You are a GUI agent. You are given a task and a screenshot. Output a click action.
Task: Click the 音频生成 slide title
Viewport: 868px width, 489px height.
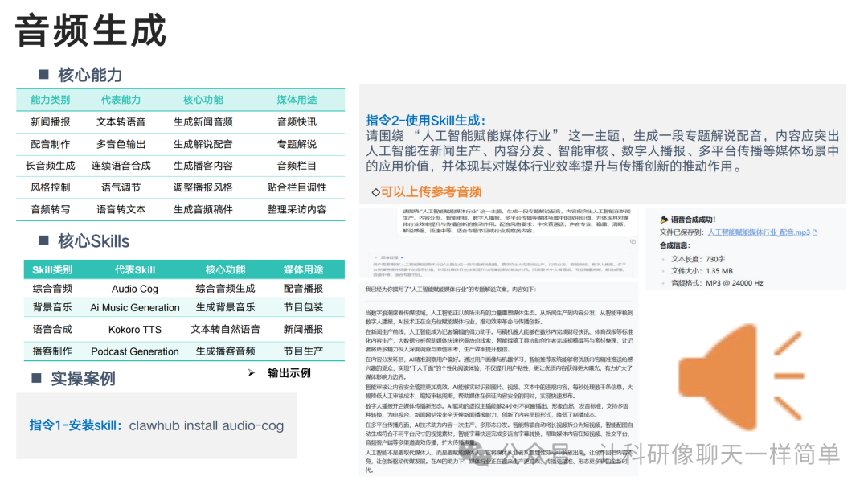90,31
